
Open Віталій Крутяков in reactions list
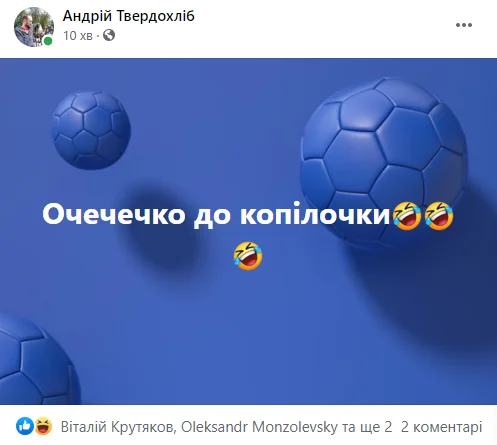[x=118, y=427]
